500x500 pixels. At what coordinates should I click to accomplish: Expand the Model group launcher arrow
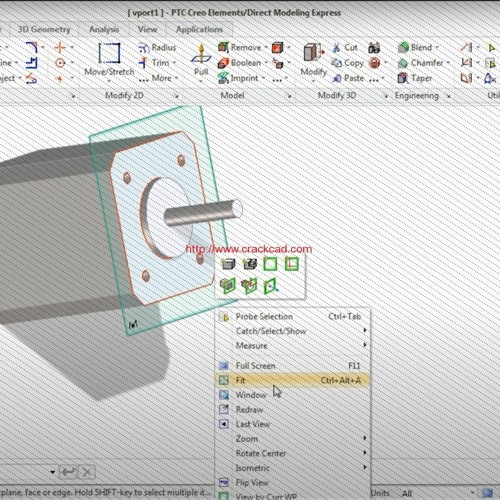pos(290,96)
